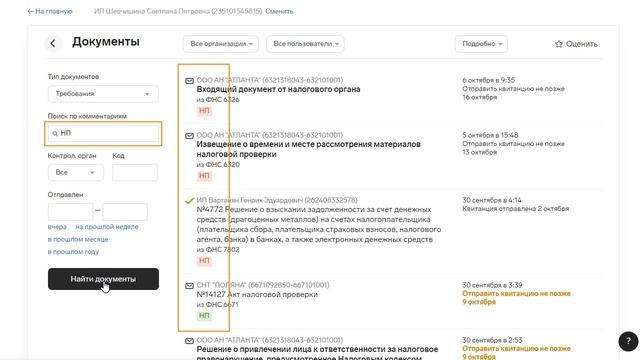Click red НП tag under из ФНС 7802

pos(204,260)
